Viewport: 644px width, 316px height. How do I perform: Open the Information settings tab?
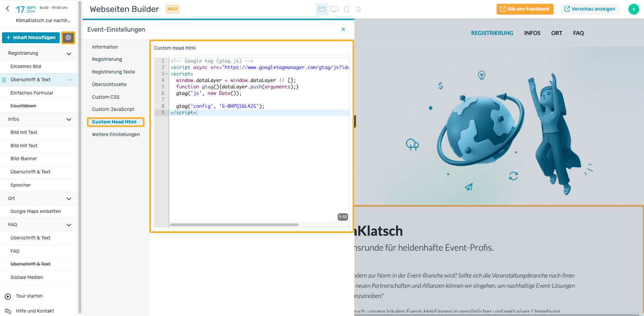pyautogui.click(x=105, y=47)
